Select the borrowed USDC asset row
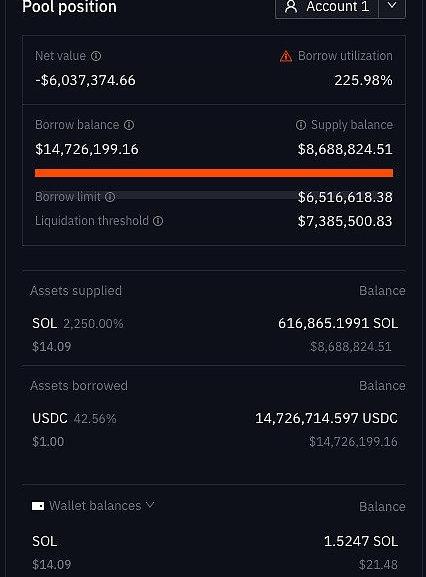Image resolution: width=426 pixels, height=577 pixels. click(214, 429)
